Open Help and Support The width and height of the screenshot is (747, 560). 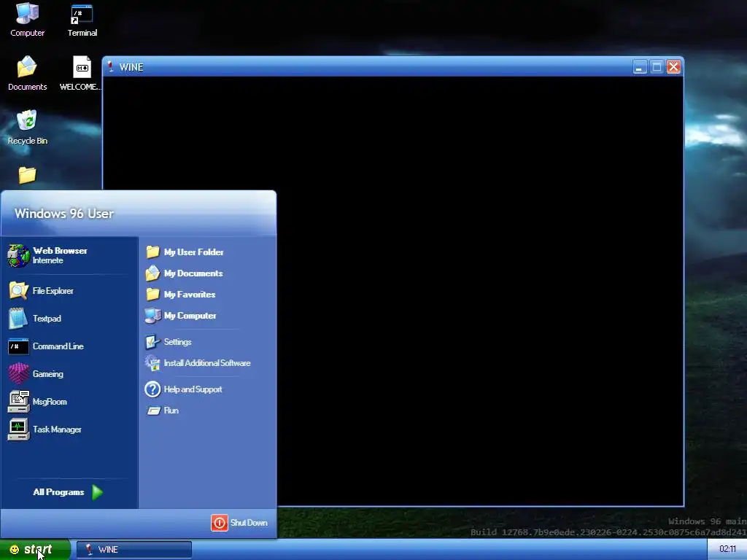pos(184,389)
